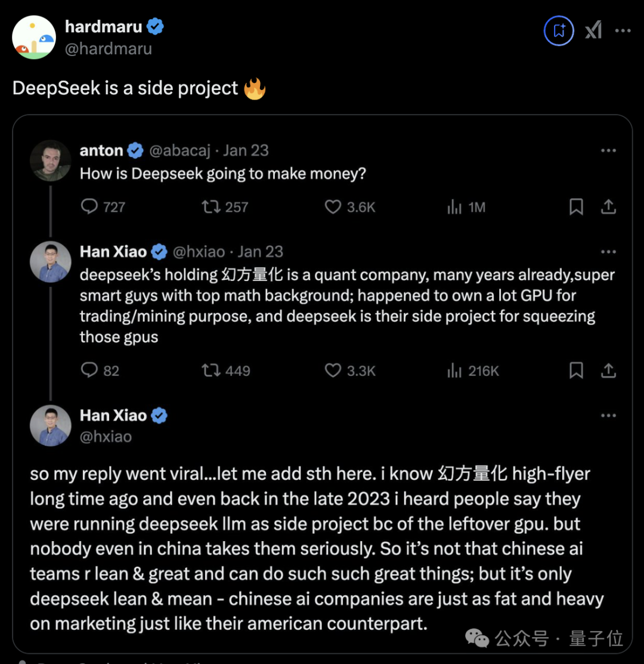Viewport: 644px width, 664px height.
Task: Reply to Han Xiao's tweet with 82 comments
Action: coord(89,370)
